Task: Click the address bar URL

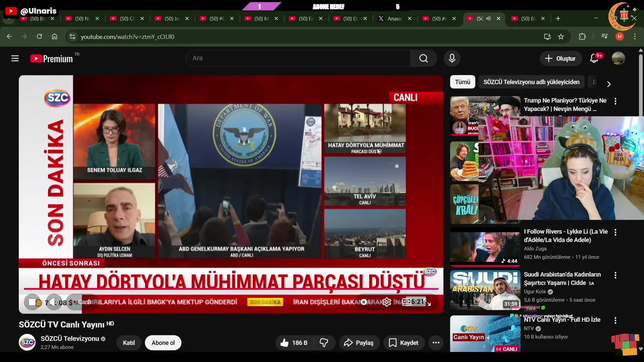Action: point(127,37)
